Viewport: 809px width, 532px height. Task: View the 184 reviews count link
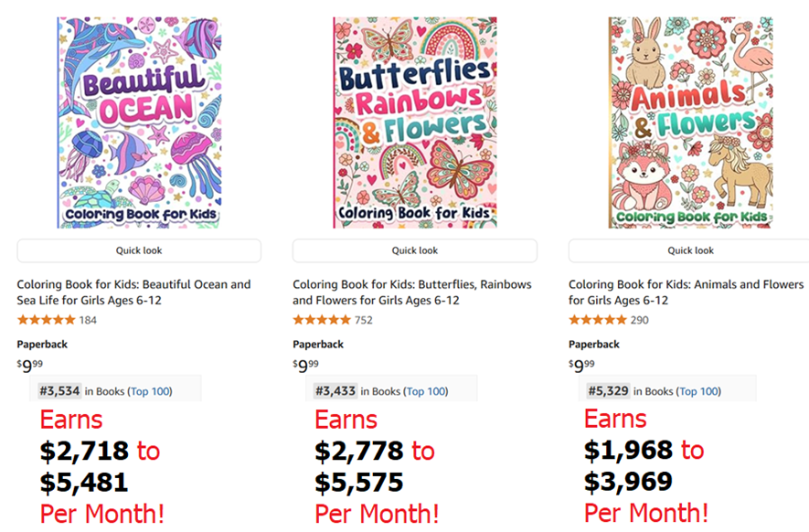88,320
